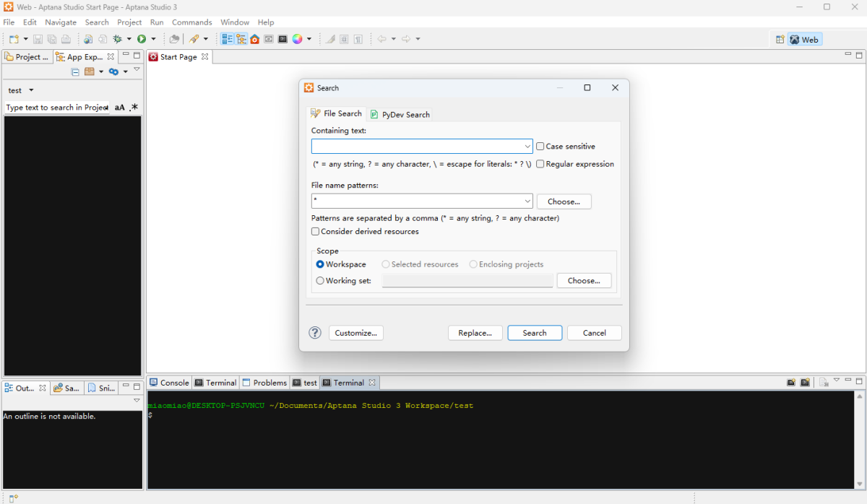Viewport: 867px width, 504px height.
Task: Open the Navigate menu
Action: [x=61, y=22]
